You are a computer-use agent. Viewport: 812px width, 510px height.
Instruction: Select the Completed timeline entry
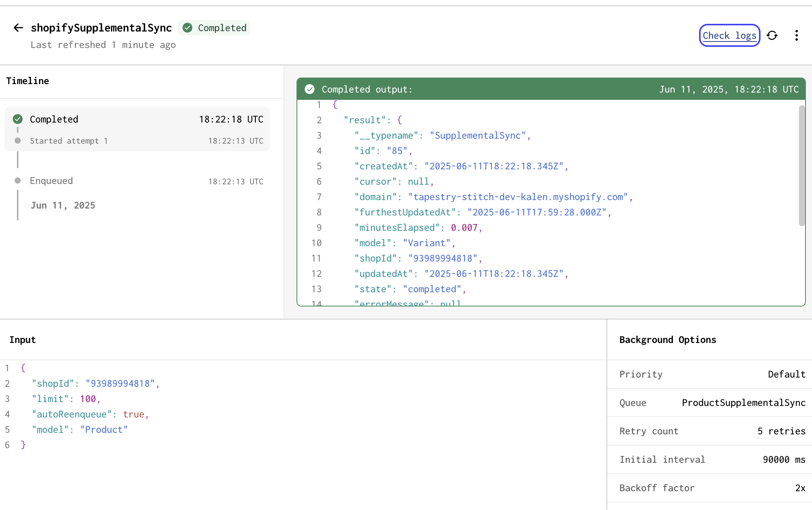click(x=137, y=119)
